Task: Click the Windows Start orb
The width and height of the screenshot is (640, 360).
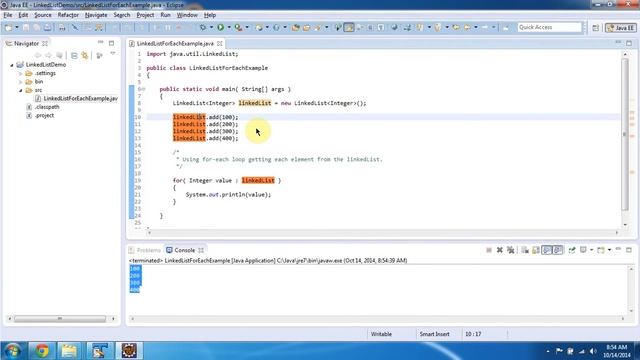Action: [x=12, y=351]
